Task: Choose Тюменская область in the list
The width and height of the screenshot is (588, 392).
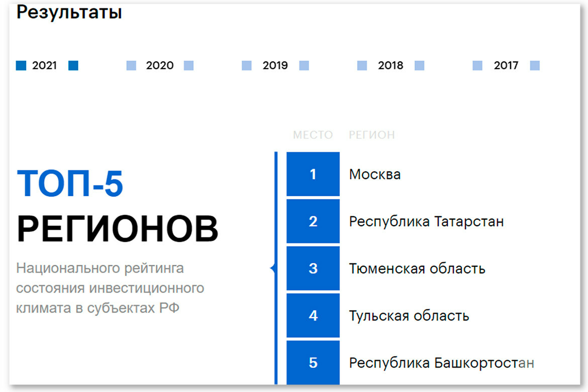Action: 417,268
